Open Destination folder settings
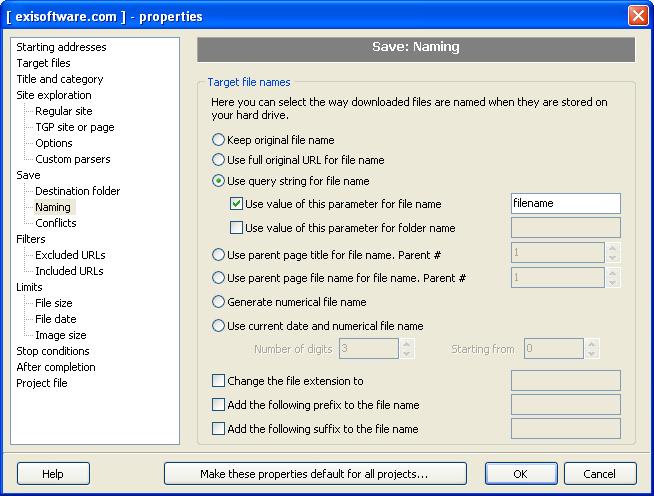 [78, 191]
